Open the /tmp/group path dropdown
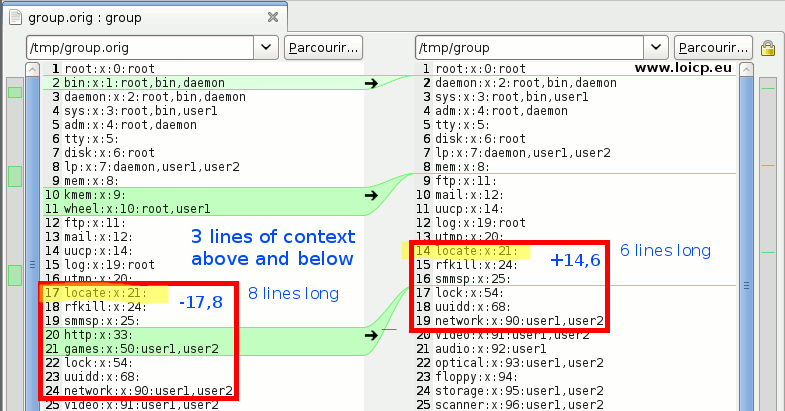This screenshot has height=411, width=785. pyautogui.click(x=656, y=47)
